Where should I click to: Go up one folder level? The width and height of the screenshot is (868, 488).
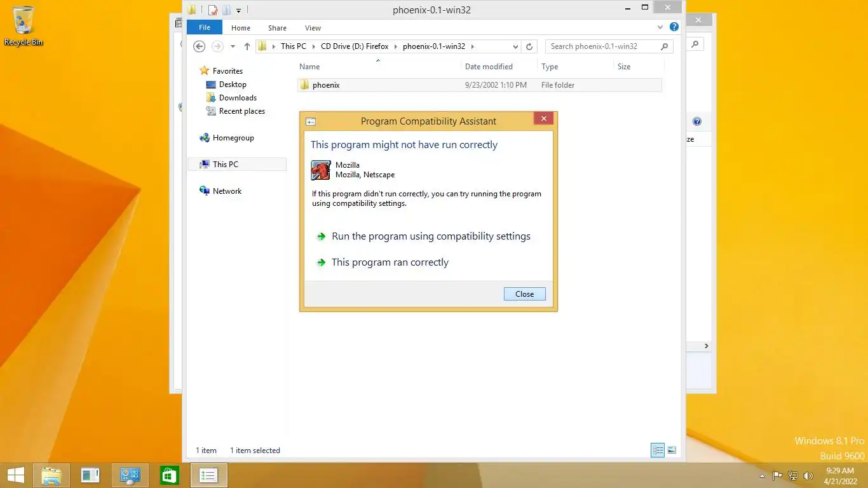pyautogui.click(x=247, y=46)
